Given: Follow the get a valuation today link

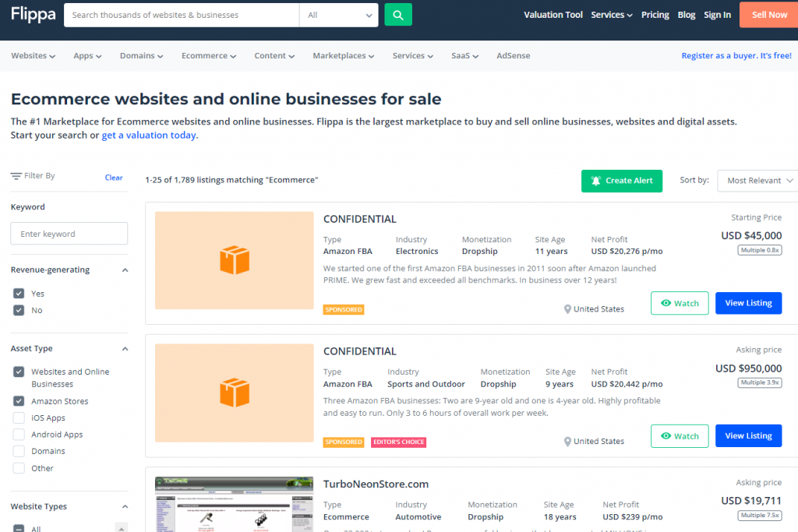Looking at the screenshot, I should click(149, 136).
